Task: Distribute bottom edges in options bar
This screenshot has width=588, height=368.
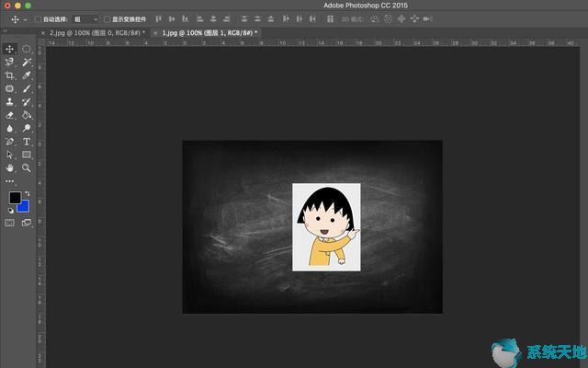Action: [271, 18]
